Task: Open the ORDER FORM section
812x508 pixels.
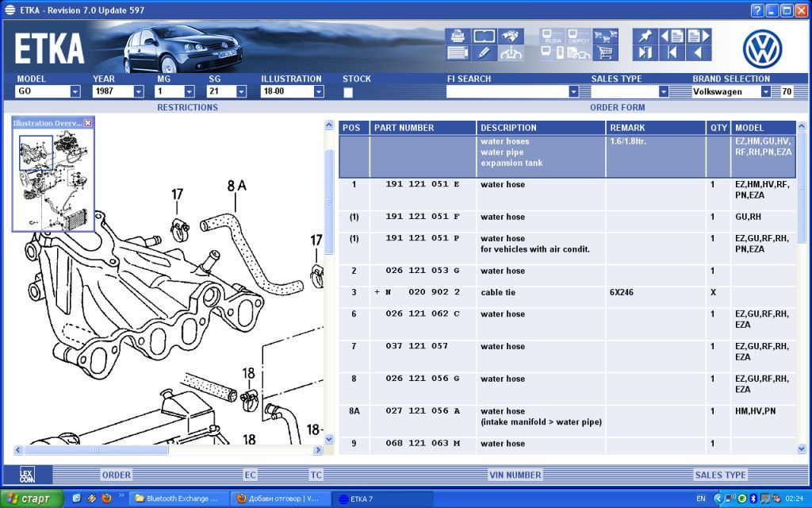Action: (617, 107)
